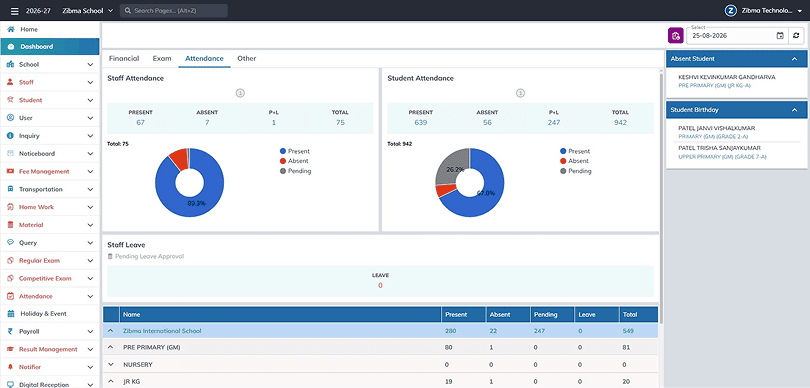Viewport: 810px width, 388px height.
Task: Select the Attendance tab
Action: point(204,58)
